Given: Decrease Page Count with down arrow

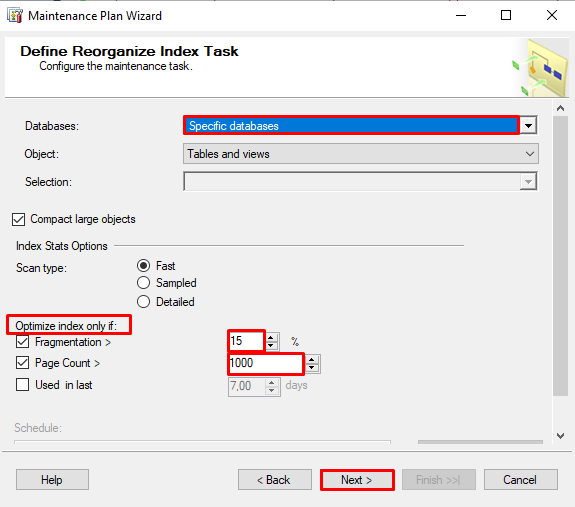Looking at the screenshot, I should click(312, 368).
